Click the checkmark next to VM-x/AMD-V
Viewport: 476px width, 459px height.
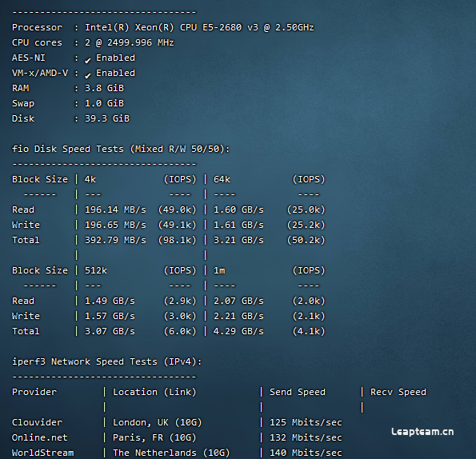[x=88, y=75]
